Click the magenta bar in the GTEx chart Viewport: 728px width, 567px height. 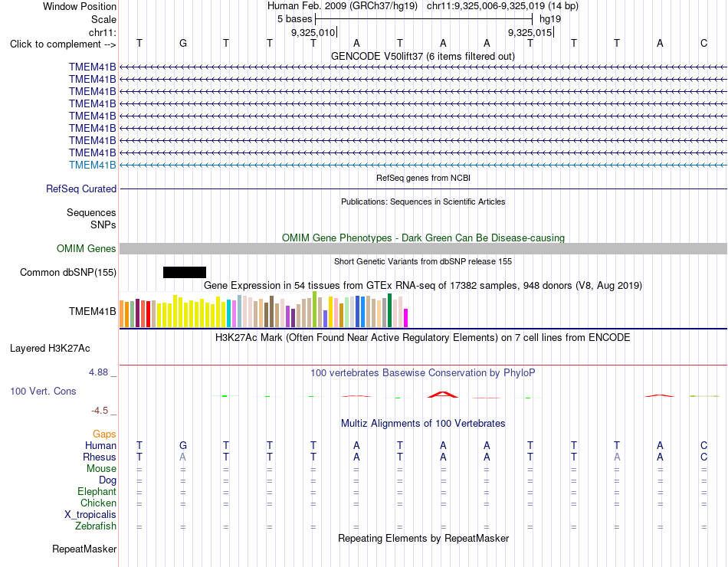pyautogui.click(x=406, y=318)
